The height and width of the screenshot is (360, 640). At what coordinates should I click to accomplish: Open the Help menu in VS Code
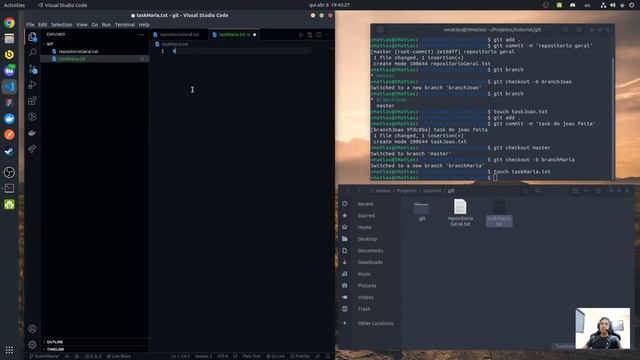point(144,24)
